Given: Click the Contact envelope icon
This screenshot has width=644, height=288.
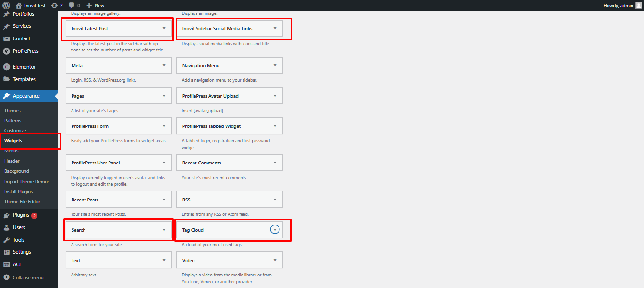Looking at the screenshot, I should (7, 38).
